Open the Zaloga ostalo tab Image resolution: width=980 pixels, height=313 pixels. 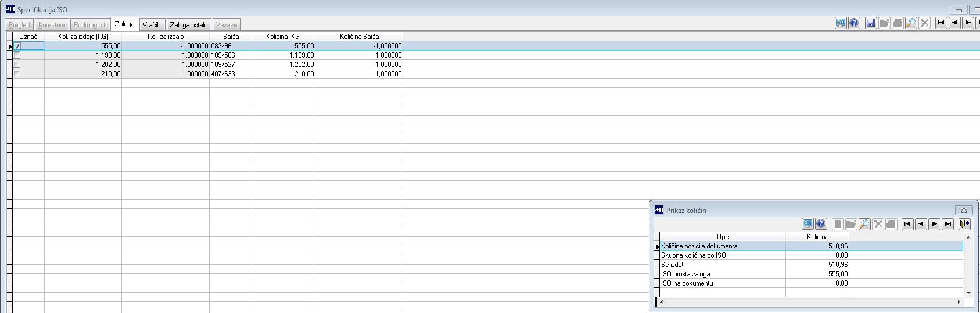click(x=189, y=24)
